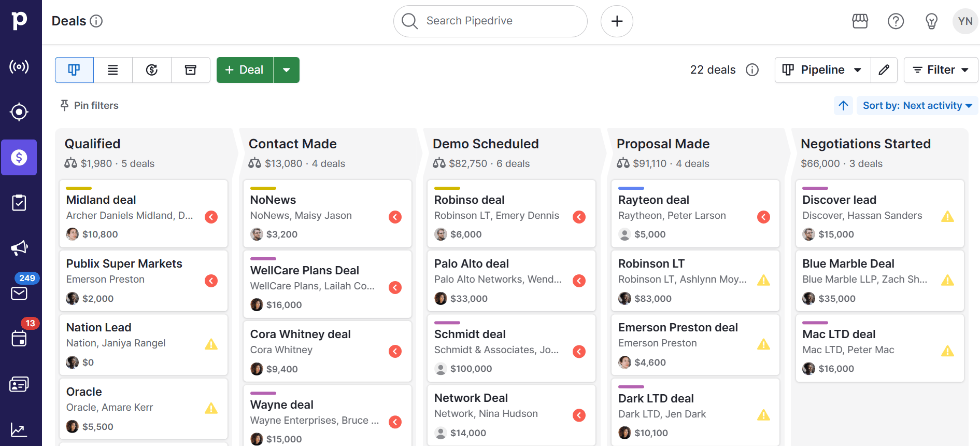The width and height of the screenshot is (980, 446).
Task: Click overdue activity icon on Wayne deal
Action: click(395, 422)
